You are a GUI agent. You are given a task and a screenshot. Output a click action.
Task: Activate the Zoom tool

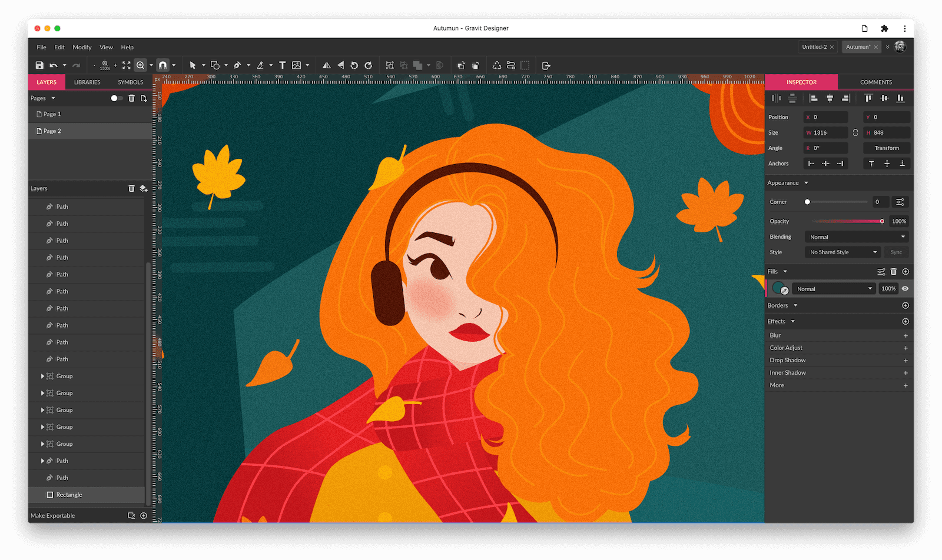141,65
